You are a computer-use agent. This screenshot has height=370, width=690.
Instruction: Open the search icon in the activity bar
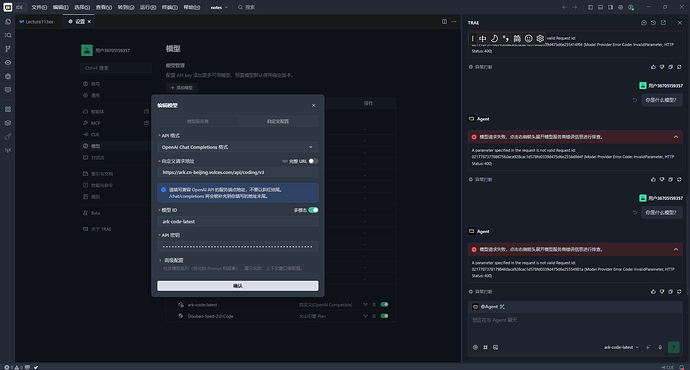[8, 35]
